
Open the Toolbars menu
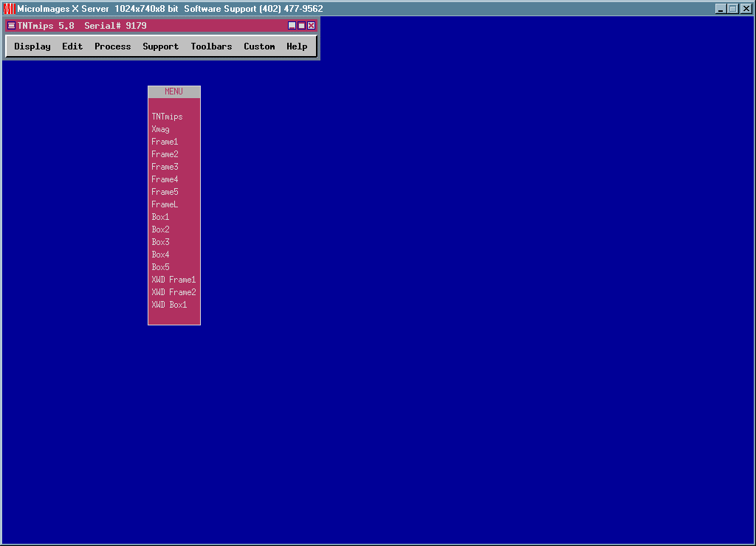coord(211,46)
